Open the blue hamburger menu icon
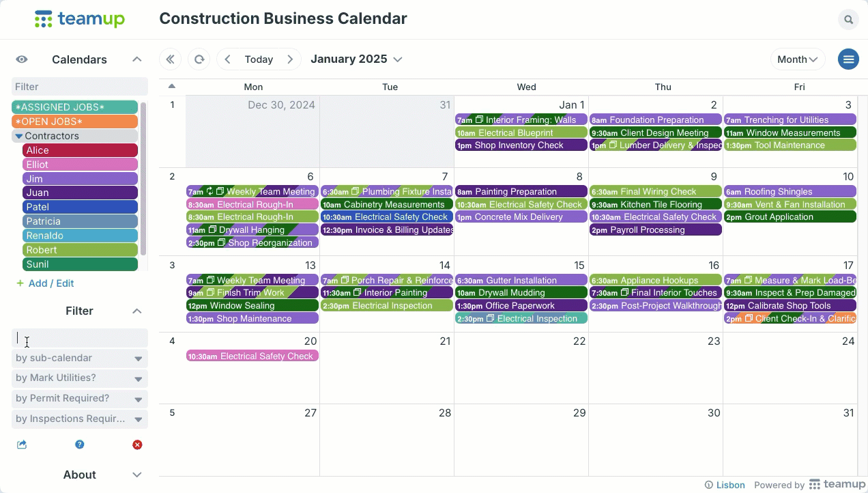 click(848, 59)
